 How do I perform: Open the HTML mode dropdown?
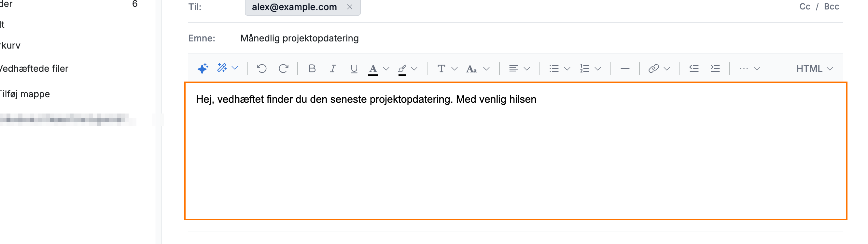[x=814, y=69]
